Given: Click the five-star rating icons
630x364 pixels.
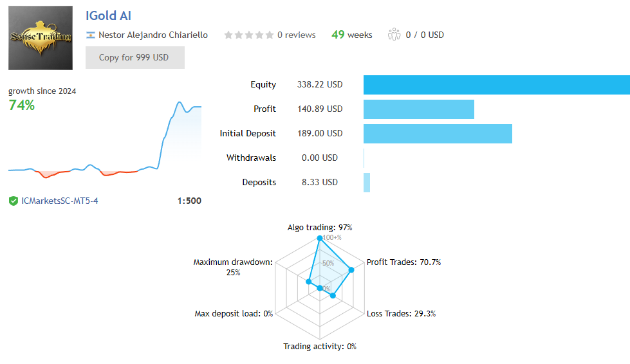Looking at the screenshot, I should 248,35.
